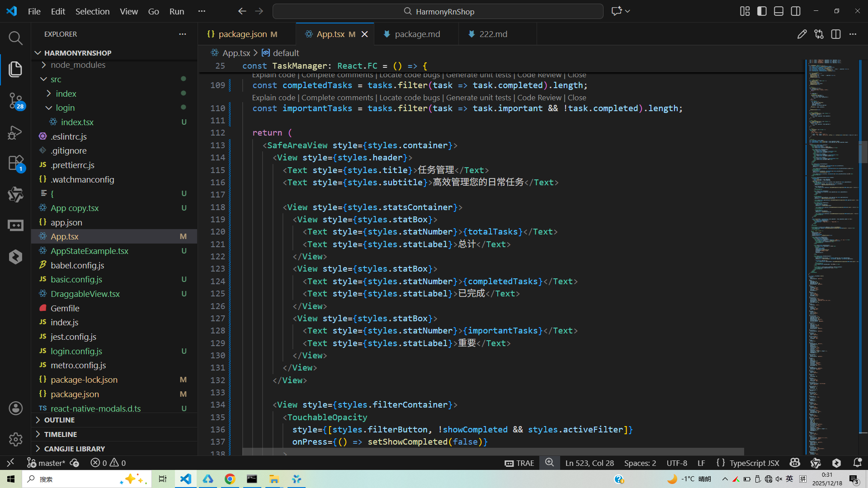Switch to the package.md tab
The image size is (868, 488).
coord(417,34)
